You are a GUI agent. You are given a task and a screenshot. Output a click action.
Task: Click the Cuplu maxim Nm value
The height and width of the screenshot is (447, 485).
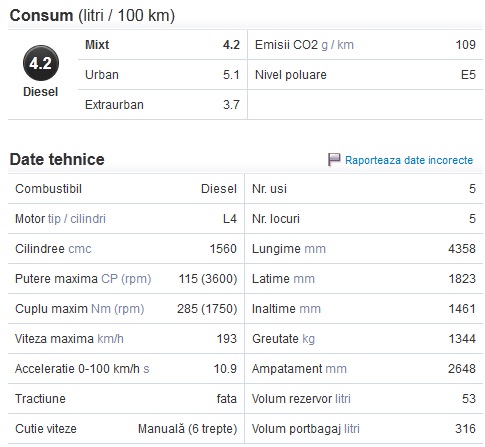[207, 309]
